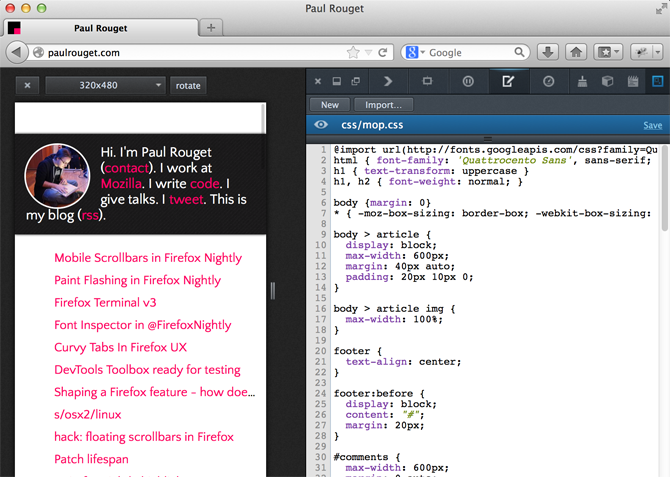Bookmark page with the star icon
This screenshot has width=670, height=477.
[353, 53]
